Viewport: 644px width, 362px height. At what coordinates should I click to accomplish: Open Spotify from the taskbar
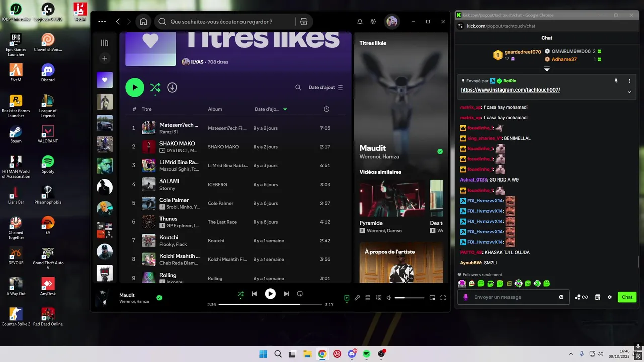coord(367,354)
